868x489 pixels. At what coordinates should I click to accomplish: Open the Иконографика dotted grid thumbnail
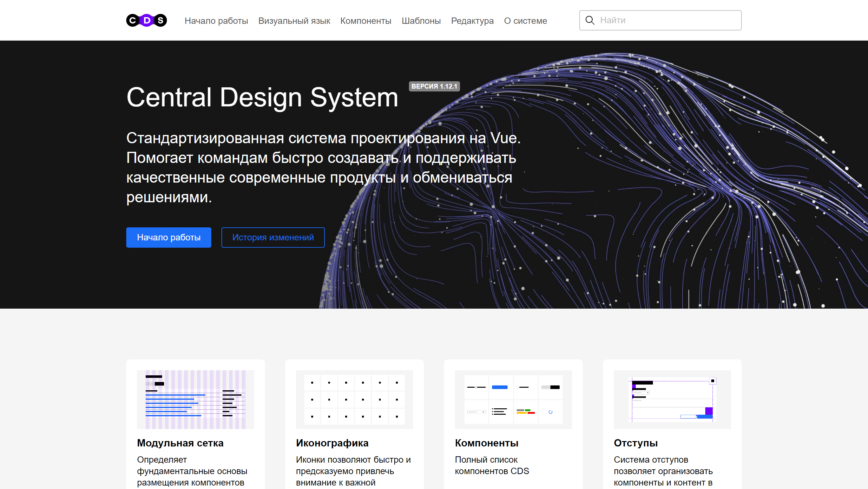click(354, 399)
